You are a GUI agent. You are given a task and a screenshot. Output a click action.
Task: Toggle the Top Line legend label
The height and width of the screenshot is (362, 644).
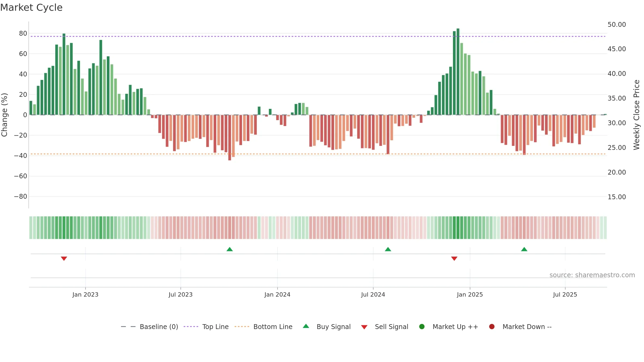(x=215, y=327)
